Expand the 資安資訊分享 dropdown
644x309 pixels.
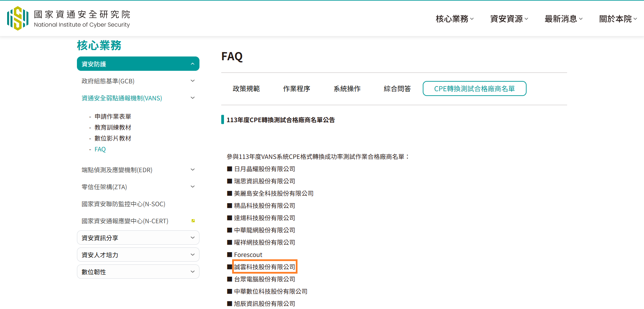[x=138, y=238]
